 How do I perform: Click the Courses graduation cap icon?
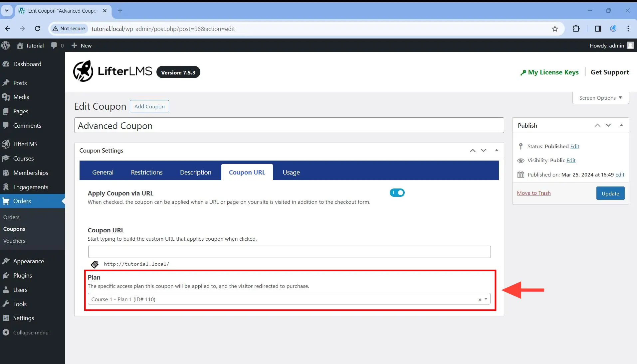click(x=6, y=159)
